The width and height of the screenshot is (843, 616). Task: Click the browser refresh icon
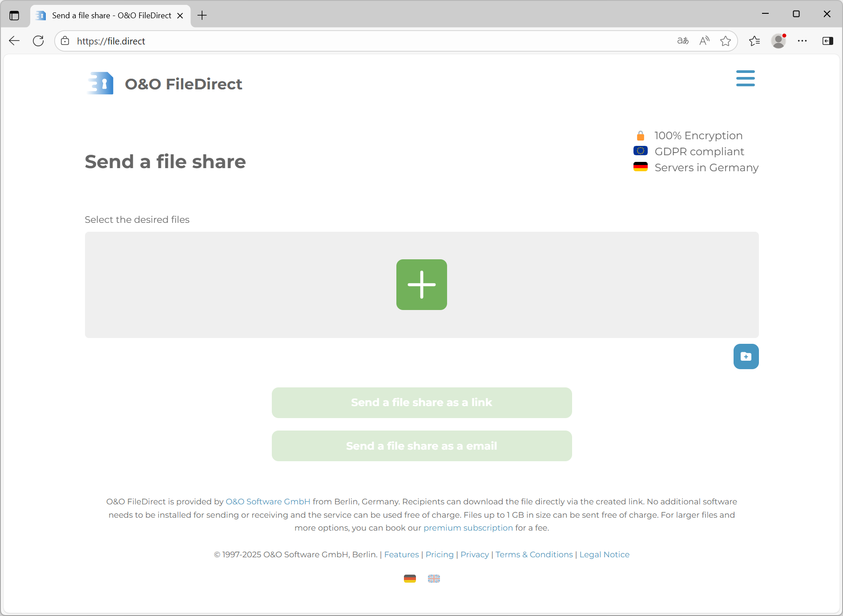[38, 41]
